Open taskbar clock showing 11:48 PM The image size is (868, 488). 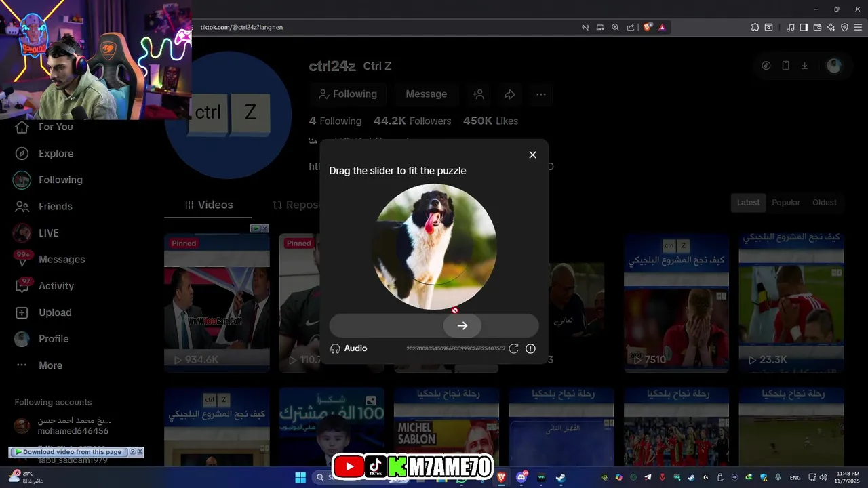point(848,477)
